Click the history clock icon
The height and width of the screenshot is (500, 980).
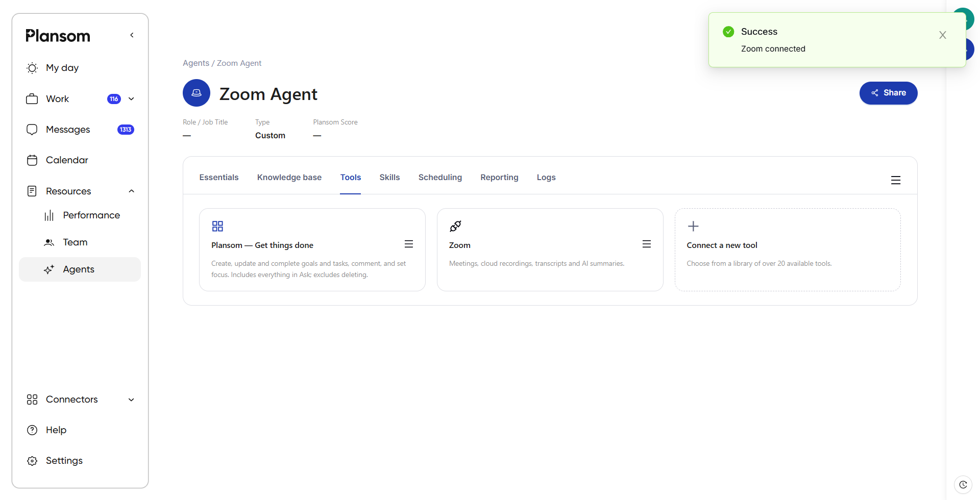click(x=963, y=485)
